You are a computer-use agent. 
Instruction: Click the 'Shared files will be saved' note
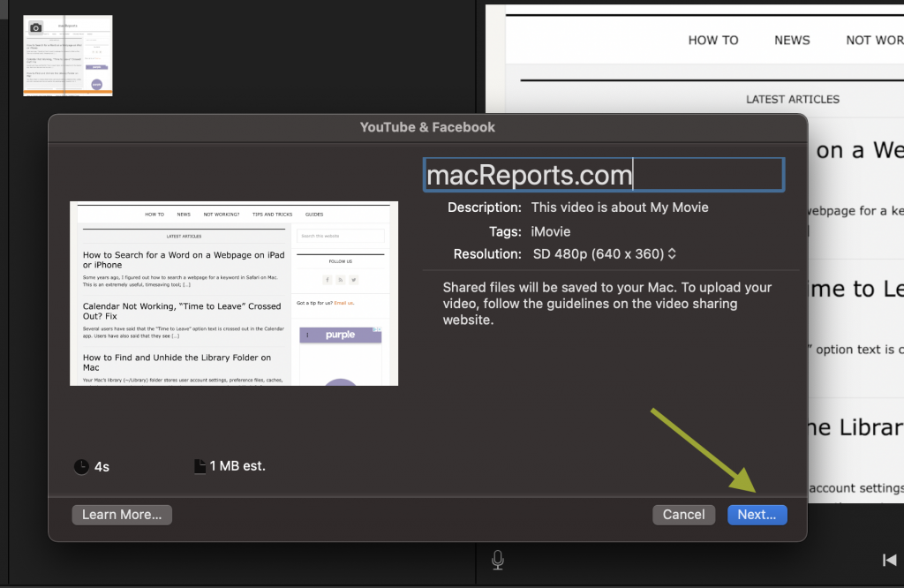pyautogui.click(x=607, y=304)
